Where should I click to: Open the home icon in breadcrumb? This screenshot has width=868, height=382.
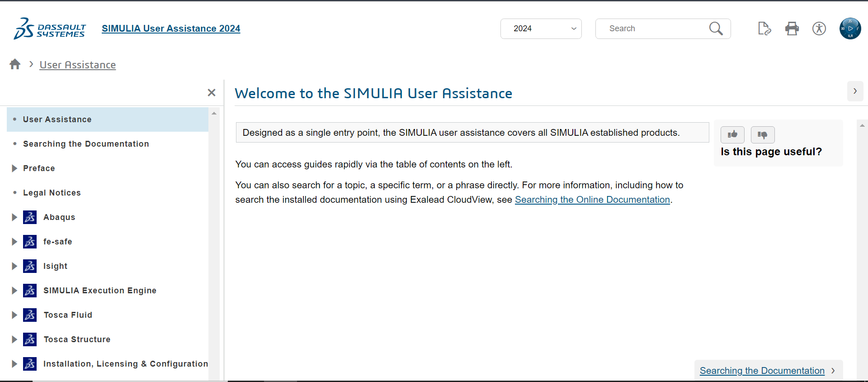15,64
